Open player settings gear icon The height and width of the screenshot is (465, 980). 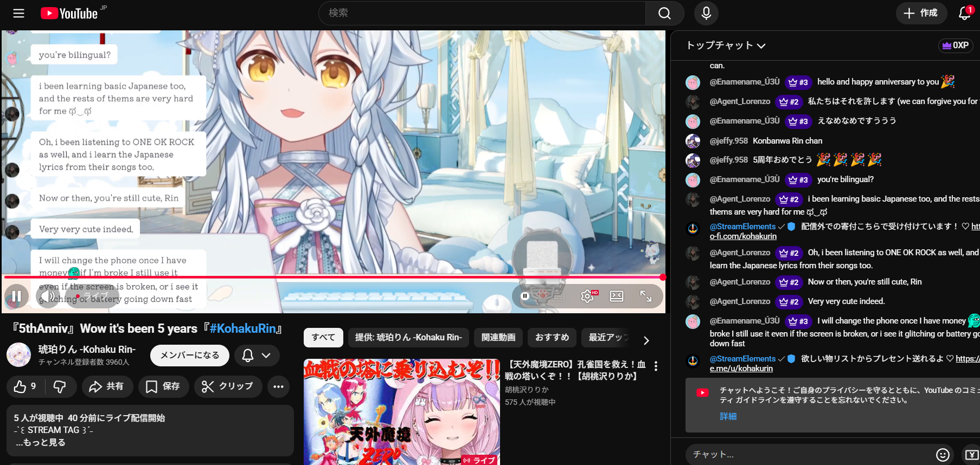pos(587,296)
